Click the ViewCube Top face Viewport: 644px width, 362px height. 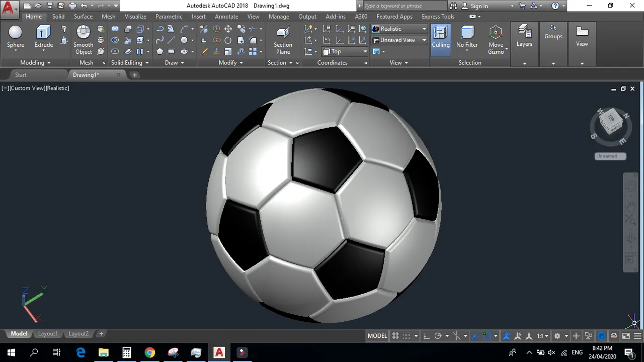(611, 118)
